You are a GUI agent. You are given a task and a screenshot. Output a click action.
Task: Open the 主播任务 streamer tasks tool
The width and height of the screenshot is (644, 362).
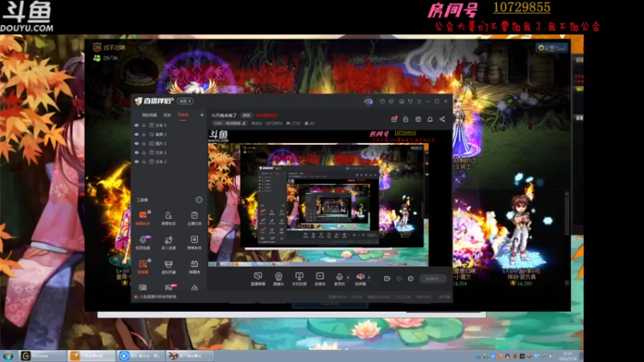pyautogui.click(x=194, y=217)
